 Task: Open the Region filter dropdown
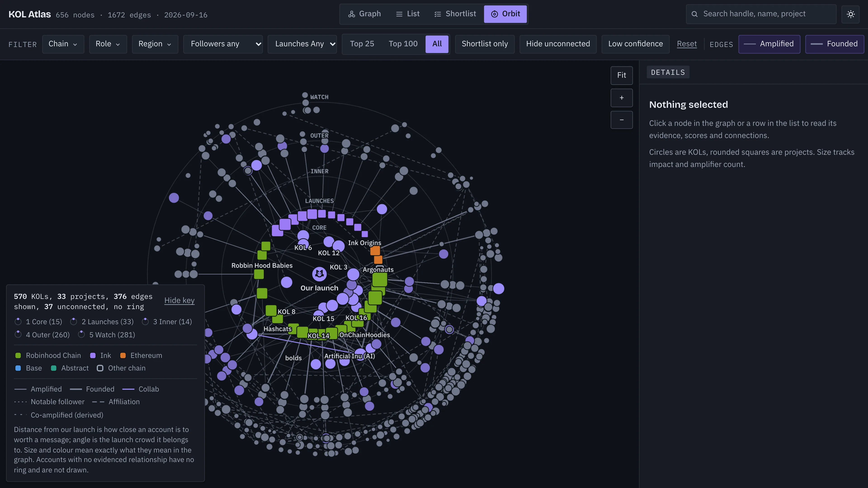click(x=155, y=44)
